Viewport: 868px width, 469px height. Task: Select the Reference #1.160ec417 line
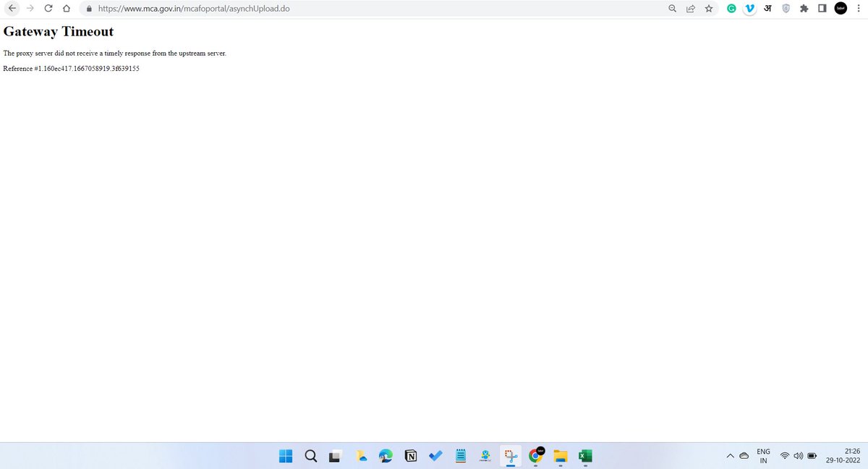72,68
